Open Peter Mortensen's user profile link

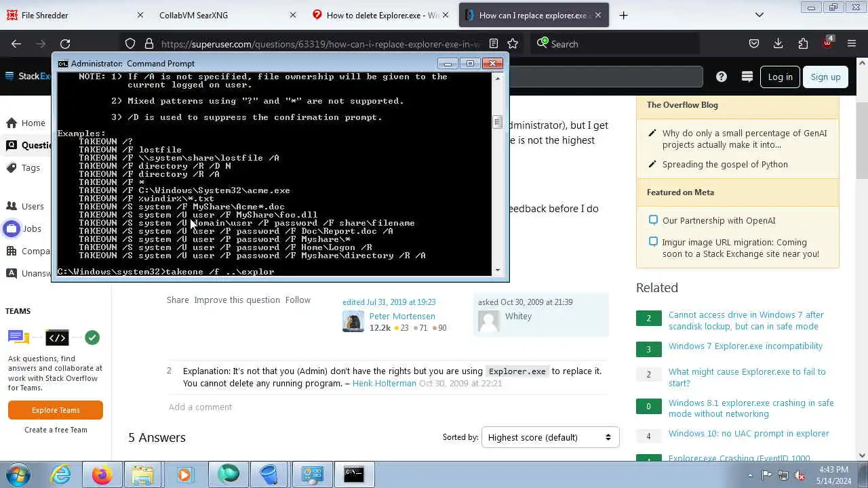[x=402, y=316]
